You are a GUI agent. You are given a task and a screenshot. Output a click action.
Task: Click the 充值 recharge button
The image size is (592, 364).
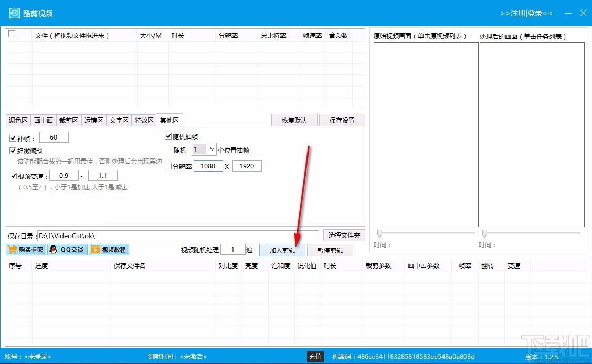[315, 357]
